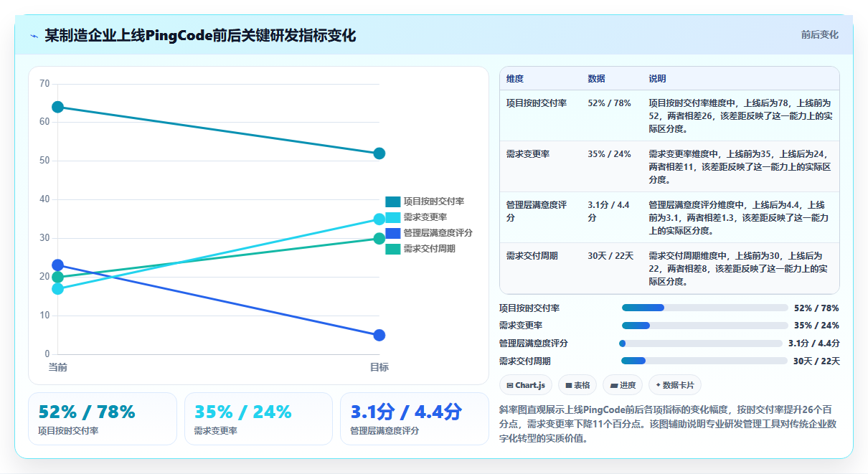Click the lightning icon beside the title

(34, 36)
